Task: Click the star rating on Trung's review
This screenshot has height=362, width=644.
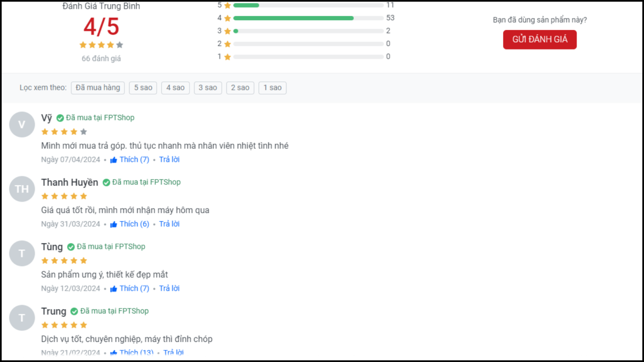Action: [x=64, y=325]
